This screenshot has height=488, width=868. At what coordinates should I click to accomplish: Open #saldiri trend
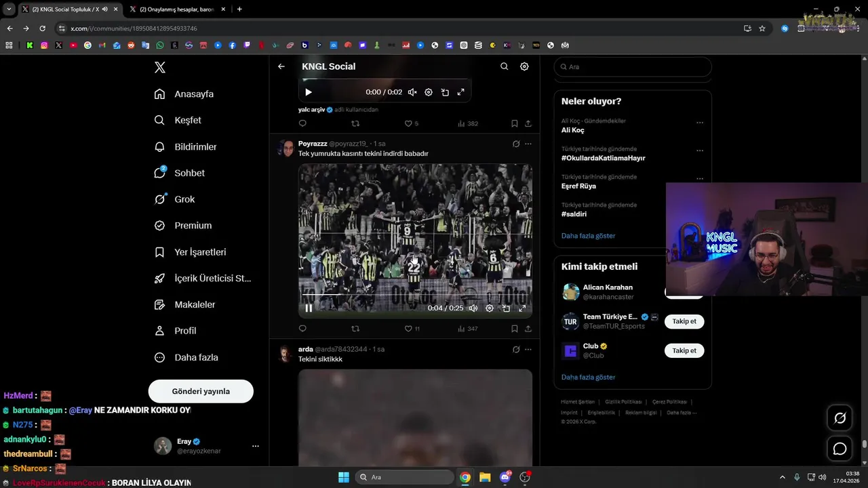tap(574, 214)
